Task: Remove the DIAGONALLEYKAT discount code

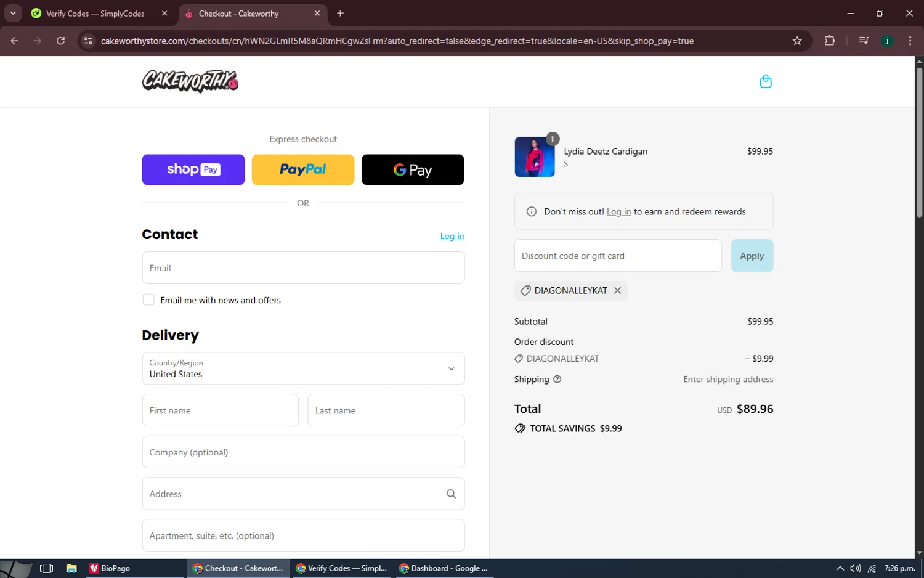Action: (x=617, y=290)
